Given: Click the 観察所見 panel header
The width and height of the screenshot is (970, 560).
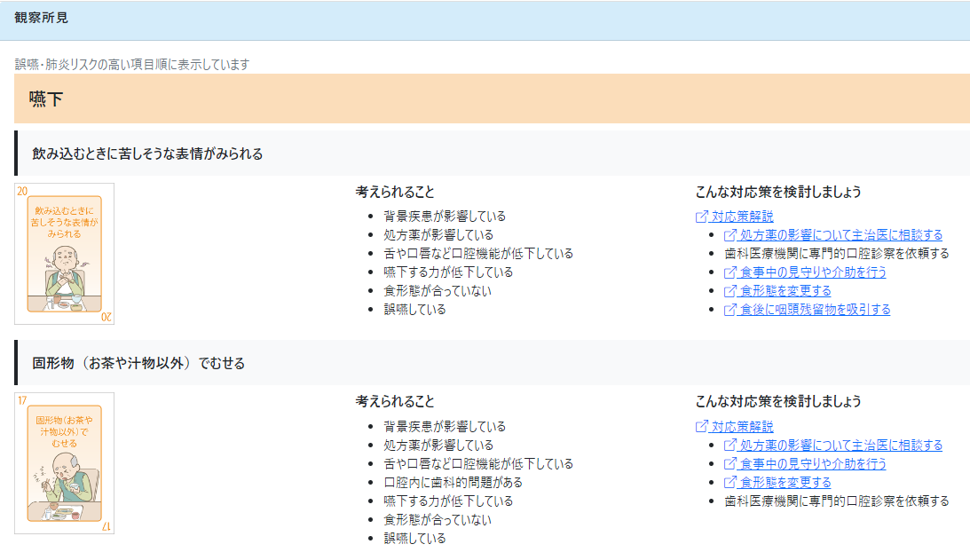Looking at the screenshot, I should point(42,18).
